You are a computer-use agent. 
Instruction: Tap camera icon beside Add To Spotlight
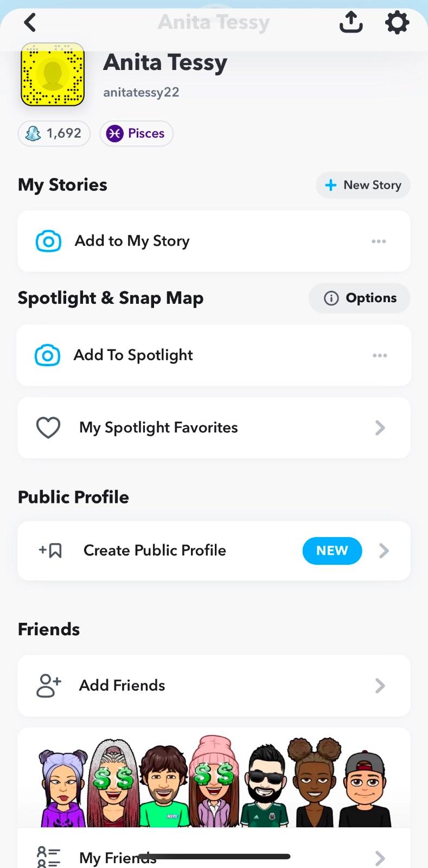[48, 355]
